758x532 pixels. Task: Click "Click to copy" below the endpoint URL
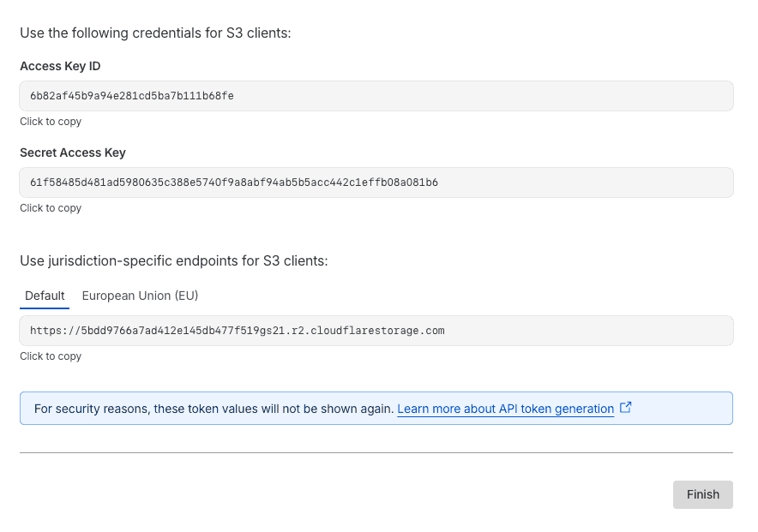point(51,356)
